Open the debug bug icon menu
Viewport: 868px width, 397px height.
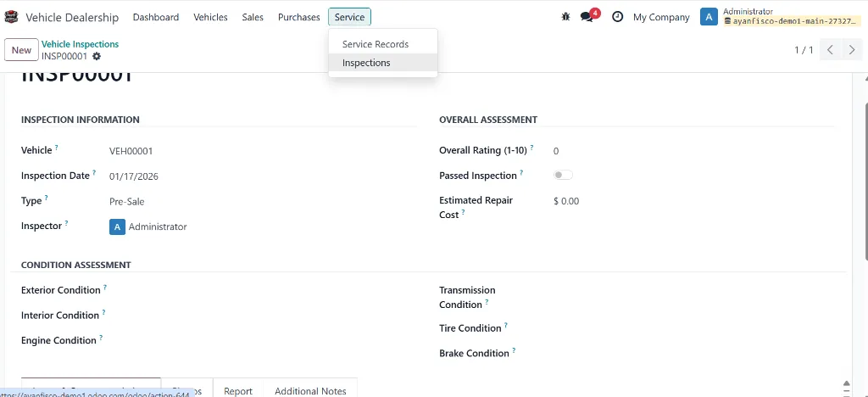click(x=565, y=17)
